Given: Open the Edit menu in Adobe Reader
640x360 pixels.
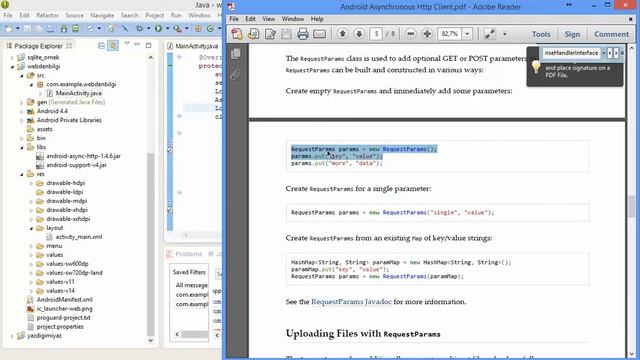Looking at the screenshot, I should click(250, 19).
